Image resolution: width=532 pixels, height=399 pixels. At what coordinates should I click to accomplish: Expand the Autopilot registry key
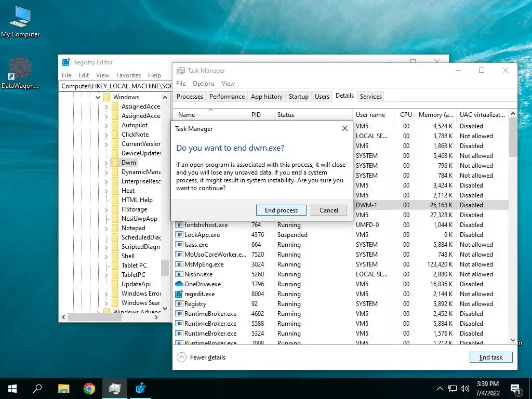pos(106,126)
